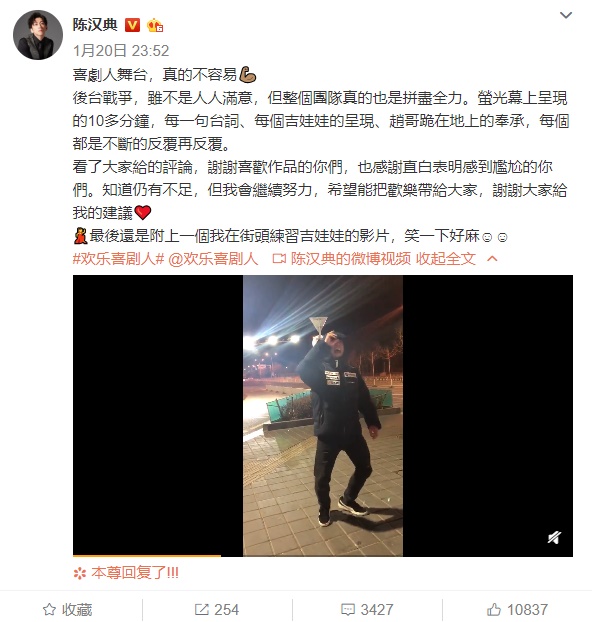Screen dimensions: 592x622
Task: Click the collapse up-arrow after 收起全文
Action: [492, 259]
